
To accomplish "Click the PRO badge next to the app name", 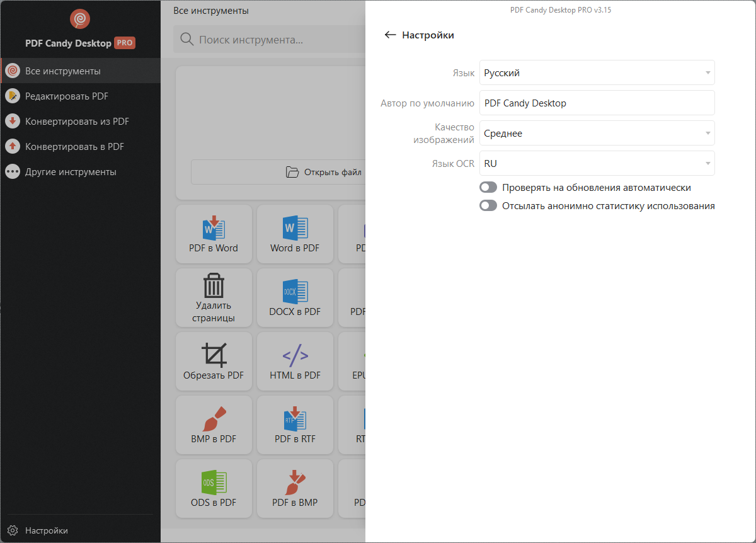I will (125, 43).
